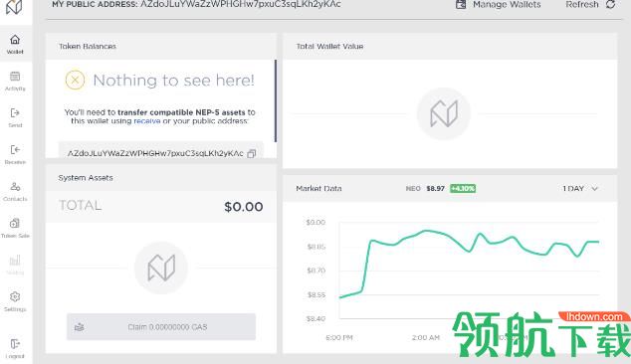
Task: Copy the public address with copy icon
Action: (x=252, y=153)
